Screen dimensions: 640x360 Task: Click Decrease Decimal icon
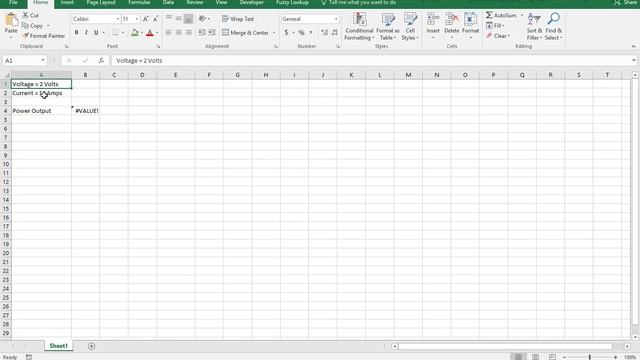[335, 32]
